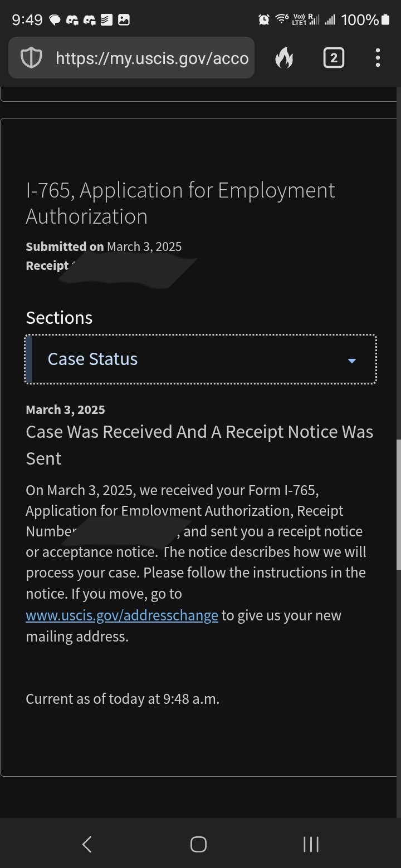Tap the image notification icon

[x=124, y=20]
